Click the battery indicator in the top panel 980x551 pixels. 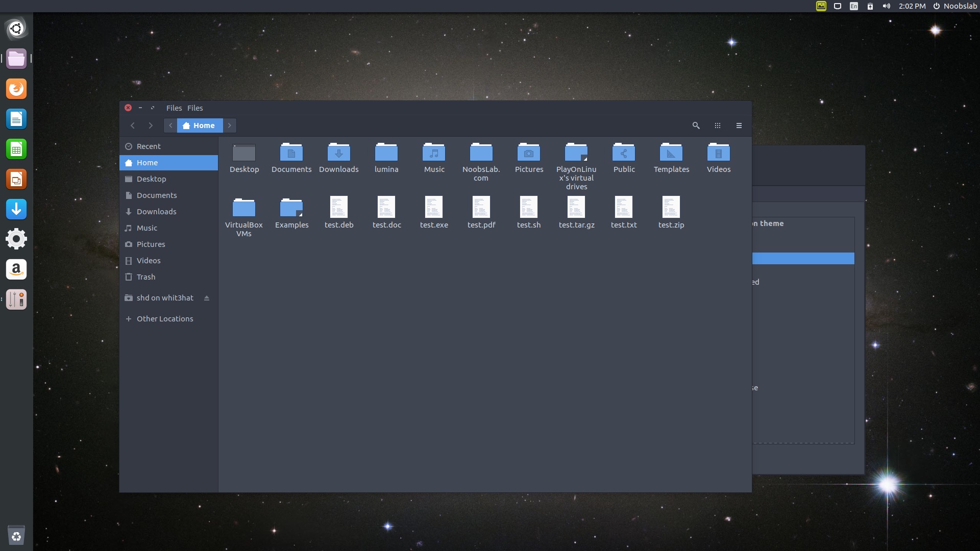[x=870, y=6]
